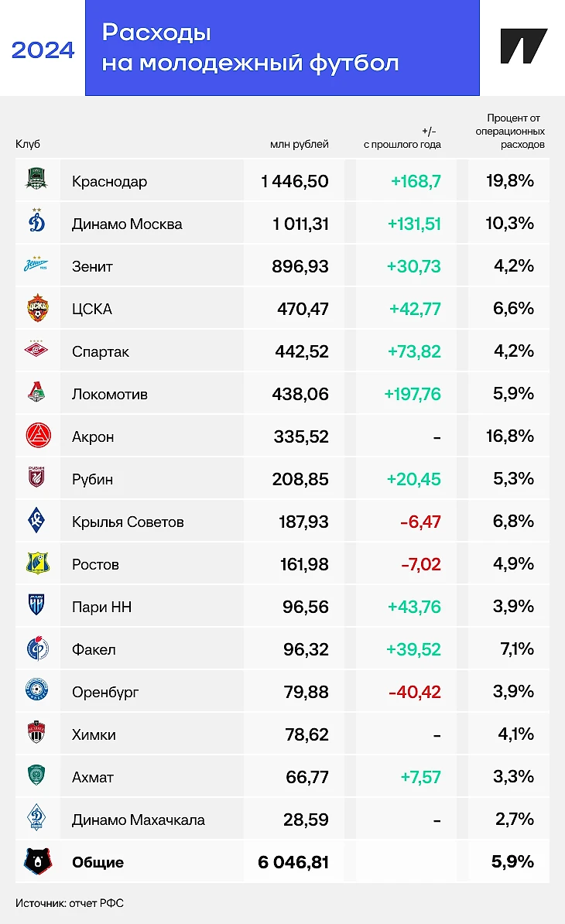
Task: Click the black logo at top right
Action: point(523,46)
